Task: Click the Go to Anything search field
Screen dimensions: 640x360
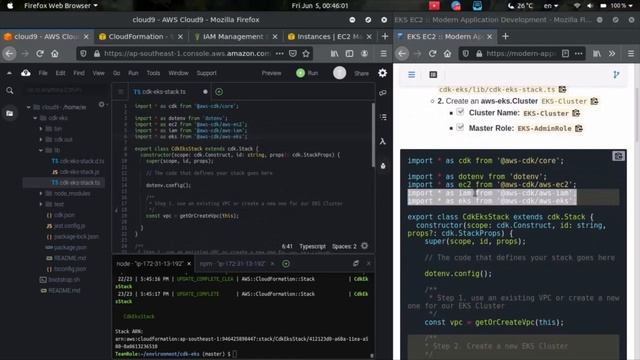Action: (x=63, y=90)
